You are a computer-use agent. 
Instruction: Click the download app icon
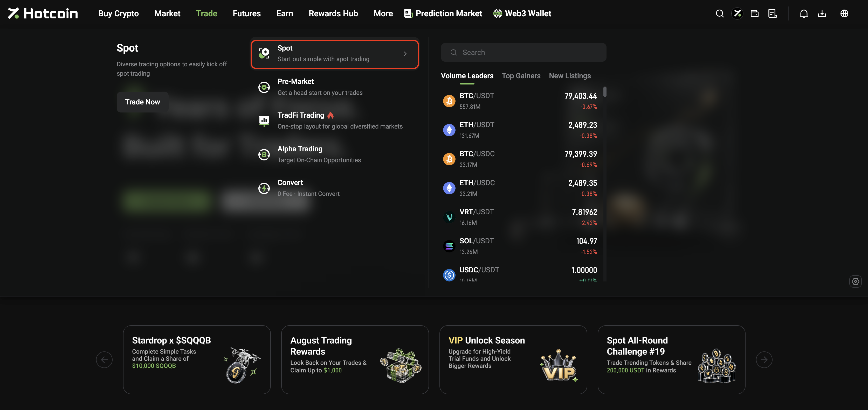pyautogui.click(x=822, y=13)
